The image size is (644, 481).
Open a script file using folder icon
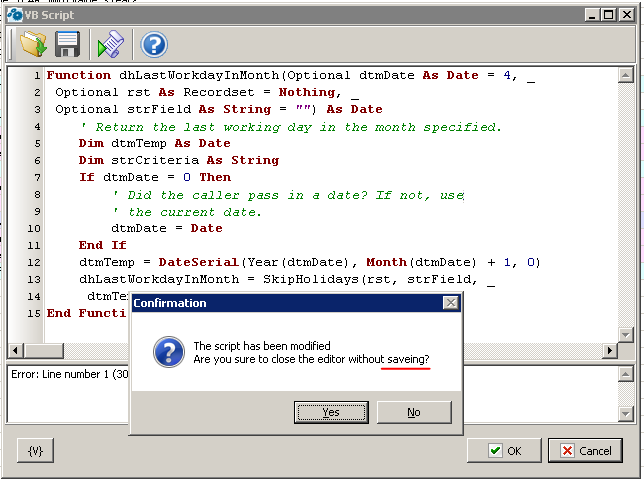33,44
